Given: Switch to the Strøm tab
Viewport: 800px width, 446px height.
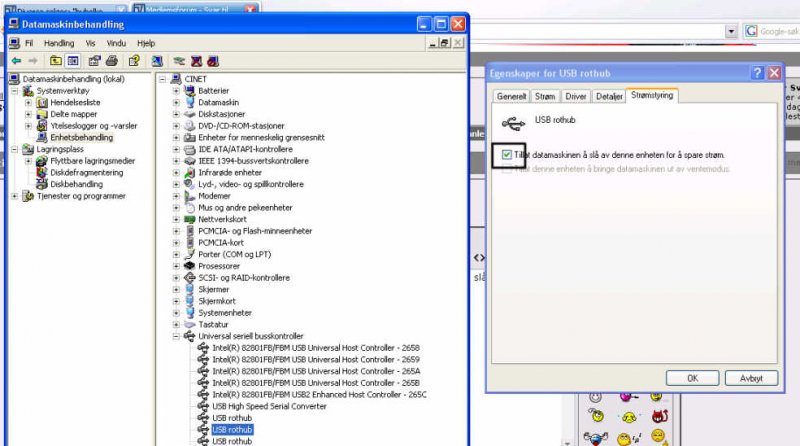Looking at the screenshot, I should coord(545,96).
